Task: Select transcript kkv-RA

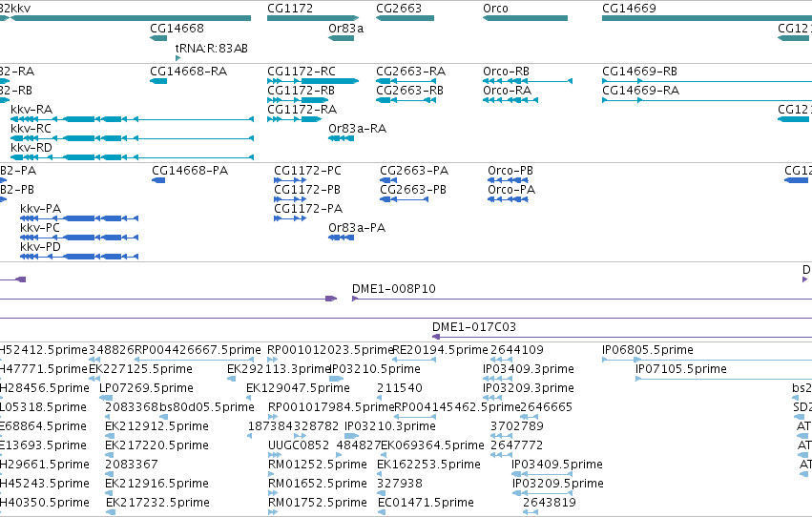Action: [x=31, y=110]
